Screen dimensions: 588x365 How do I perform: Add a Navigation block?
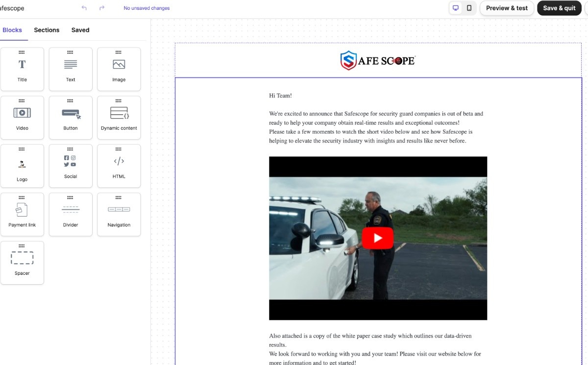[x=119, y=215]
